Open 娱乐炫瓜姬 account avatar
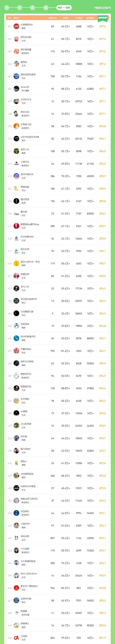 click(x=16, y=39)
